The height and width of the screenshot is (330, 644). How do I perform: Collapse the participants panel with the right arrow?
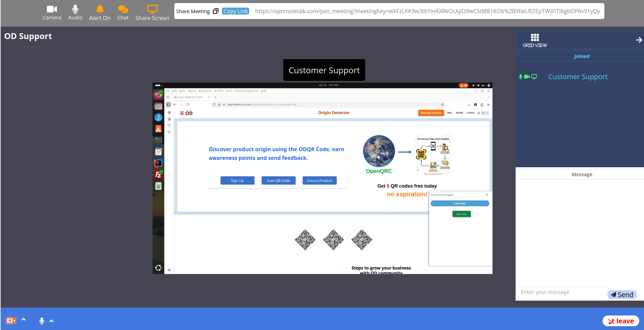639,40
